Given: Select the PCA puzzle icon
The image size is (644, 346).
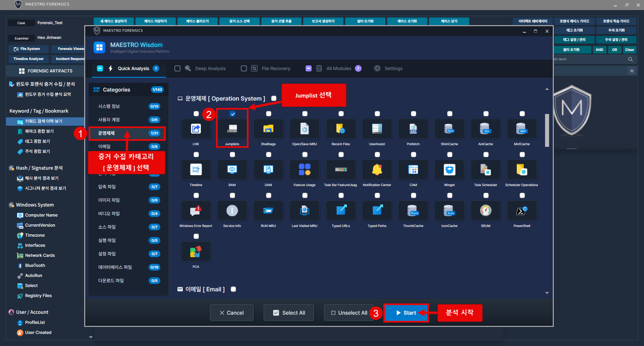Looking at the screenshot, I should tap(196, 251).
